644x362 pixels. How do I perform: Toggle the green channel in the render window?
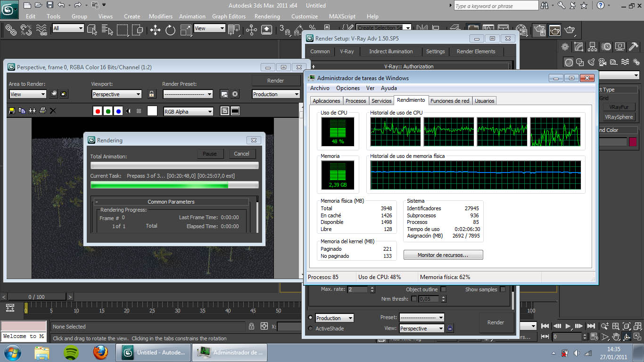coord(108,111)
